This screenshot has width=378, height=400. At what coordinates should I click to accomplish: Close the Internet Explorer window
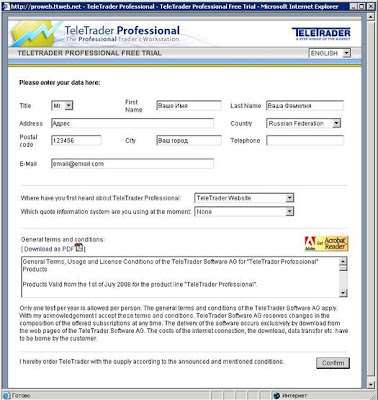tap(371, 6)
